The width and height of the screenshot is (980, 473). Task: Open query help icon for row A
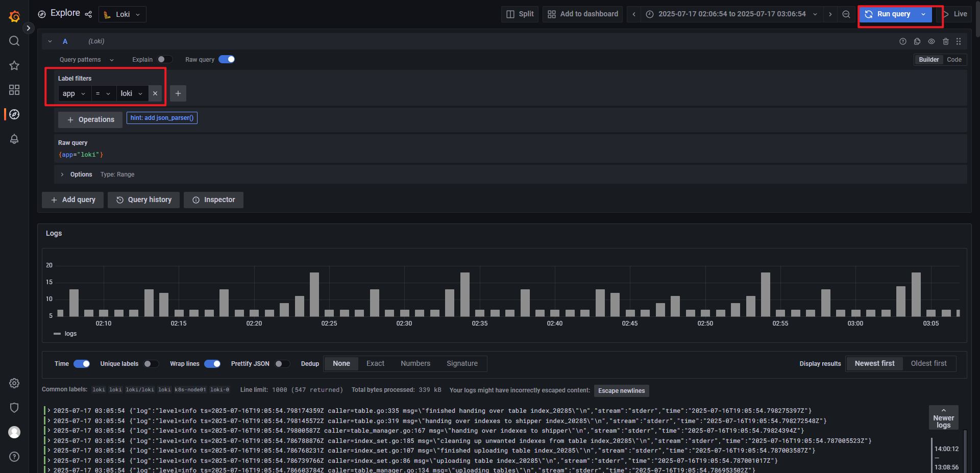pos(903,41)
